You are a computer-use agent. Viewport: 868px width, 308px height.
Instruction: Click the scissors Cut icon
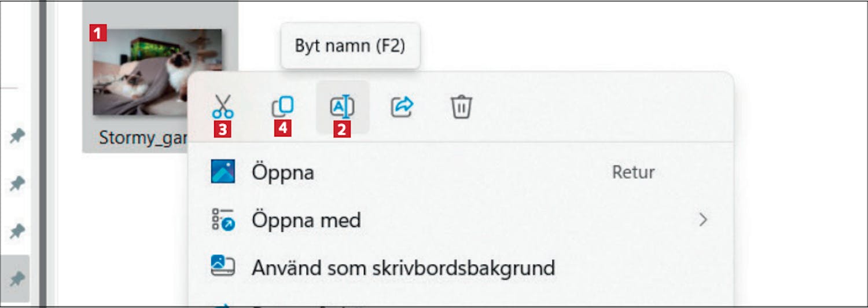[x=223, y=107]
